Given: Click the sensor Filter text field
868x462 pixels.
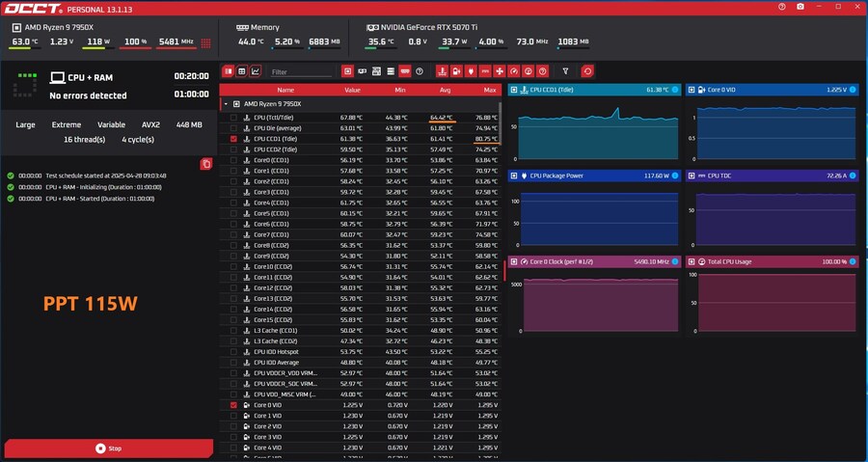Looking at the screenshot, I should [301, 71].
